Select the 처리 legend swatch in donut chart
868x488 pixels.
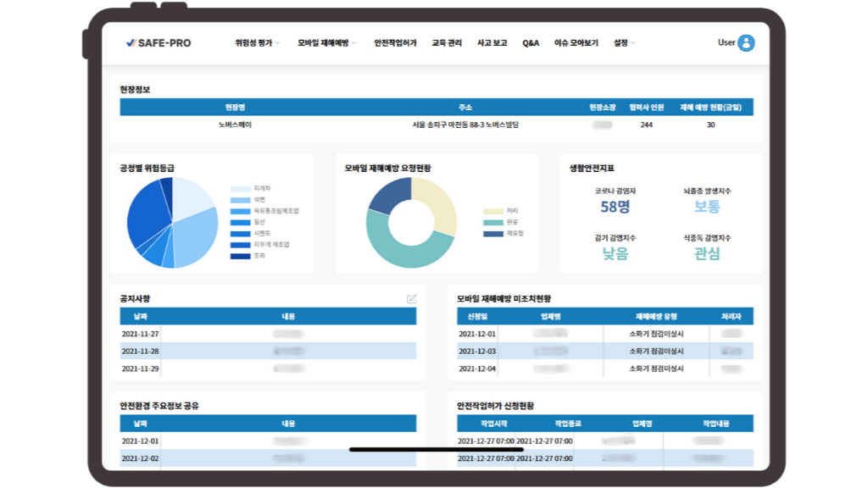pos(493,212)
